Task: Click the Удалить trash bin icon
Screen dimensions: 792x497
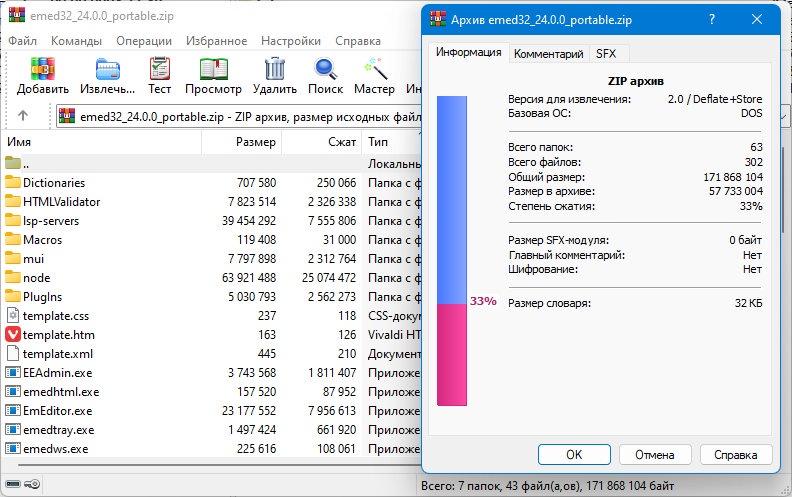Action: tap(275, 68)
